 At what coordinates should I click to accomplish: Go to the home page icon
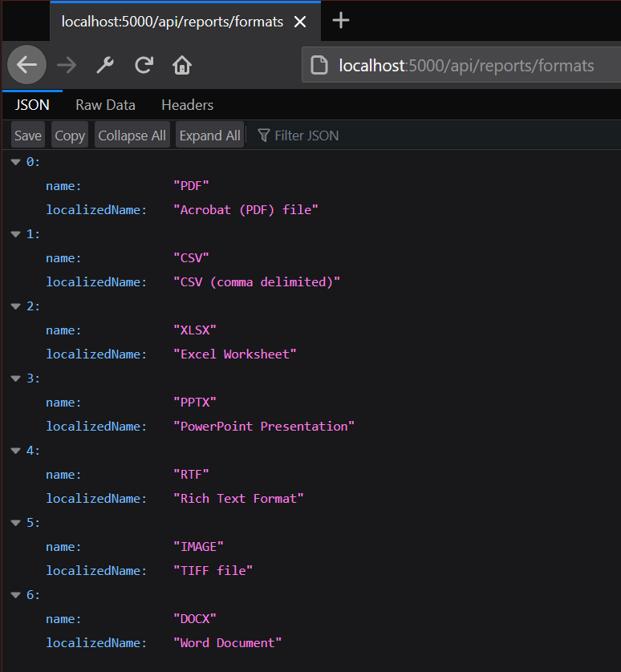[182, 65]
